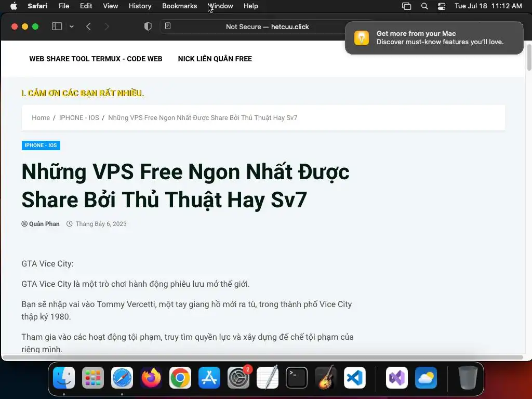Click the GTA Vice City: paragraph text
The width and height of the screenshot is (532, 399).
47,263
